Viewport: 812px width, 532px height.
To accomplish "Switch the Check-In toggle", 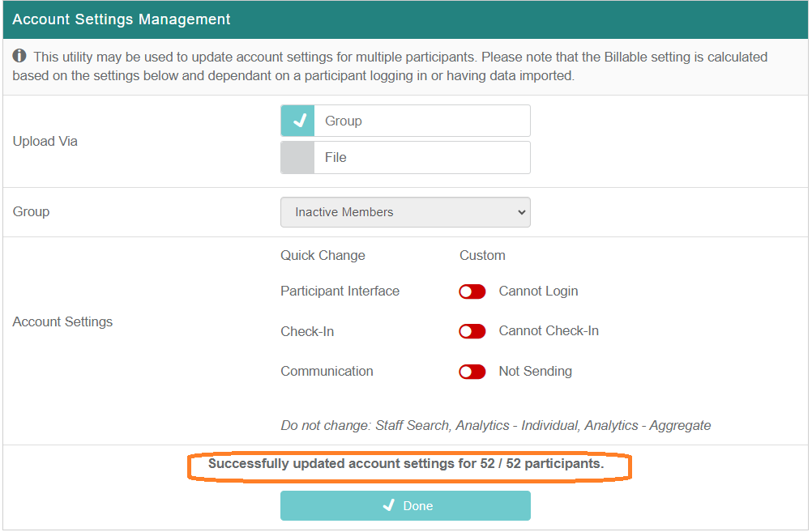I will 472,331.
